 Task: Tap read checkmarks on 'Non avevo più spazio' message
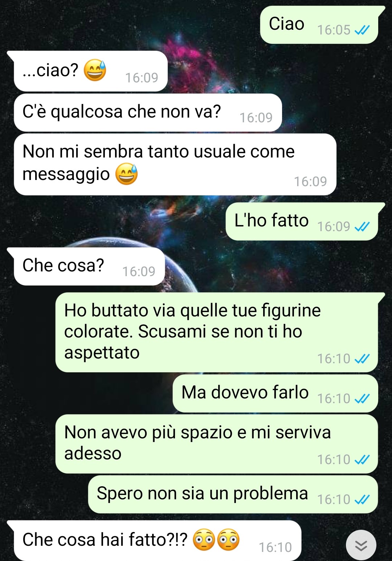(x=362, y=460)
